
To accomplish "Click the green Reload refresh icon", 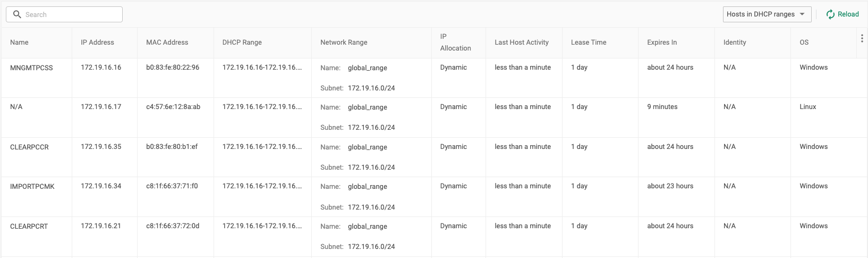I will (x=830, y=14).
